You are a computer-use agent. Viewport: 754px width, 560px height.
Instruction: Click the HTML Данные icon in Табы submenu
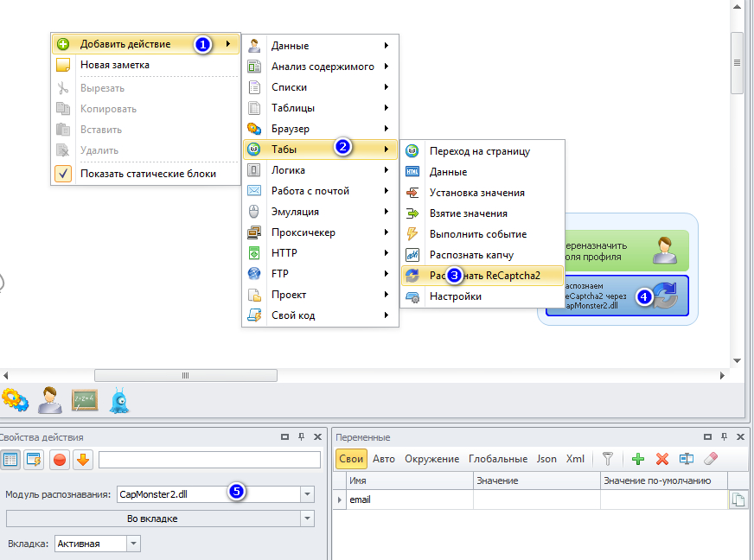coord(412,172)
